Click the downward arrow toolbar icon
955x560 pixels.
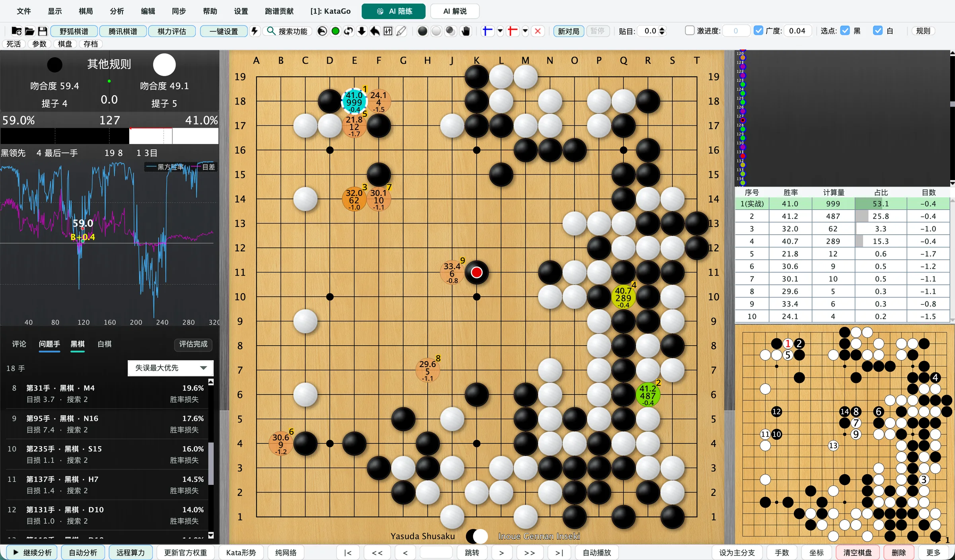point(362,31)
